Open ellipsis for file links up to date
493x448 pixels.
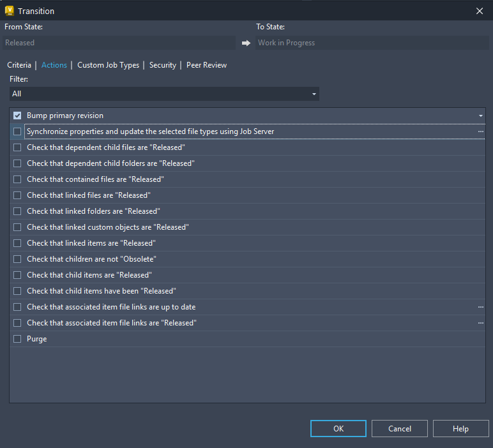point(480,307)
